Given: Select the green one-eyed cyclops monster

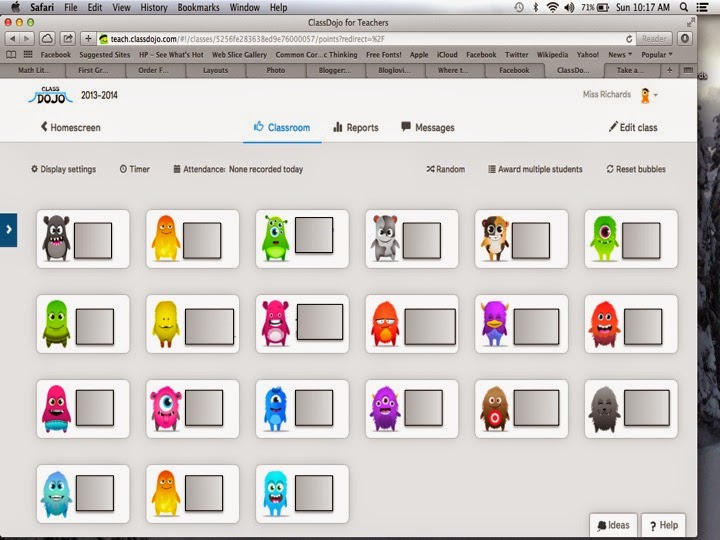Looking at the screenshot, I should click(631, 239).
